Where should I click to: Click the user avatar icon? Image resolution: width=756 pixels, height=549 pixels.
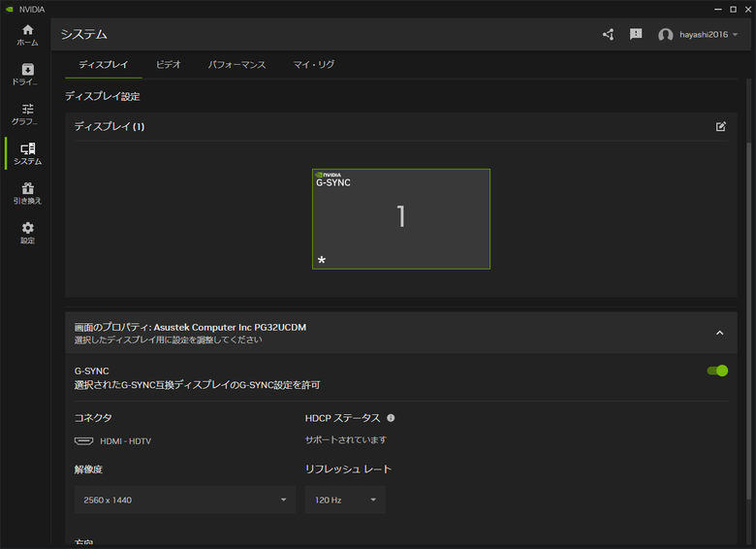click(665, 35)
